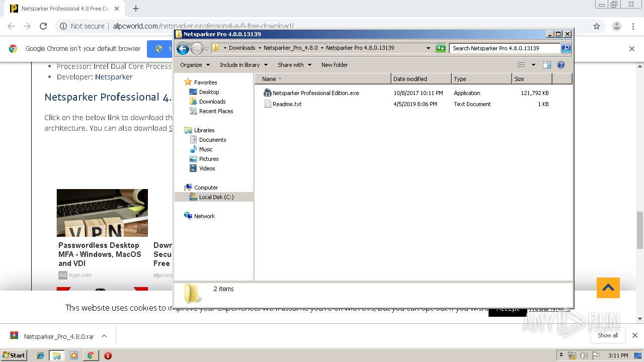This screenshot has width=644, height=362.
Task: Click the search magnifier icon in Explorer
Action: (x=566, y=48)
